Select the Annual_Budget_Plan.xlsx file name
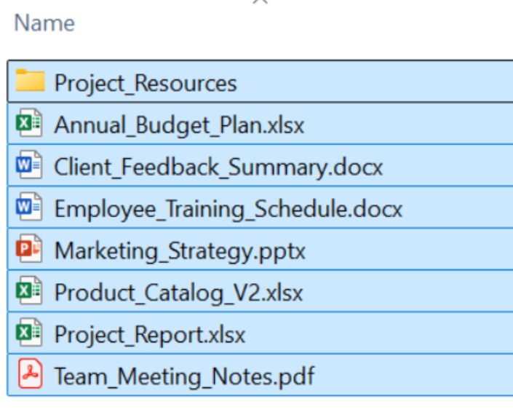Image resolution: width=513 pixels, height=420 pixels. (179, 125)
